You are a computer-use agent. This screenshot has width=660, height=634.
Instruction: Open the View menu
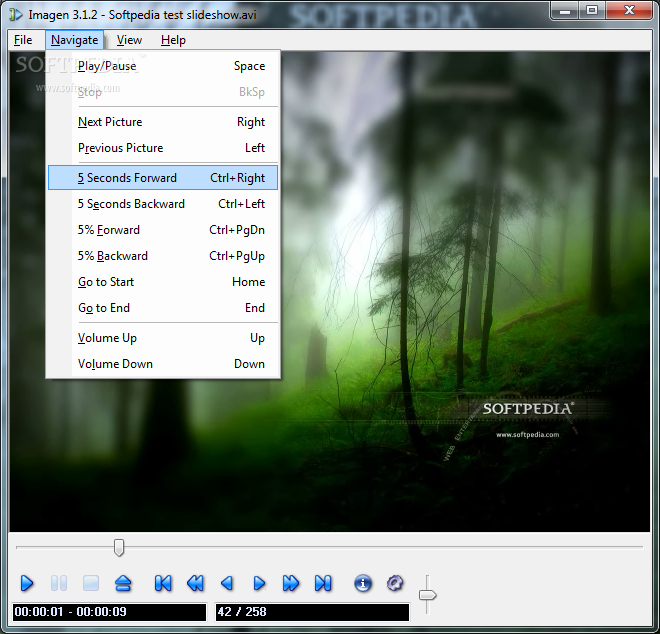click(x=129, y=40)
